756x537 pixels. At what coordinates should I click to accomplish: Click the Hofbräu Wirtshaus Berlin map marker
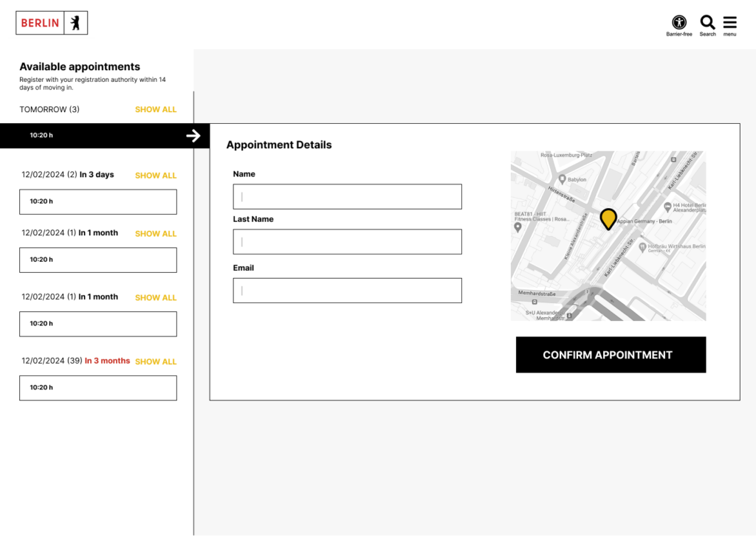click(x=642, y=246)
